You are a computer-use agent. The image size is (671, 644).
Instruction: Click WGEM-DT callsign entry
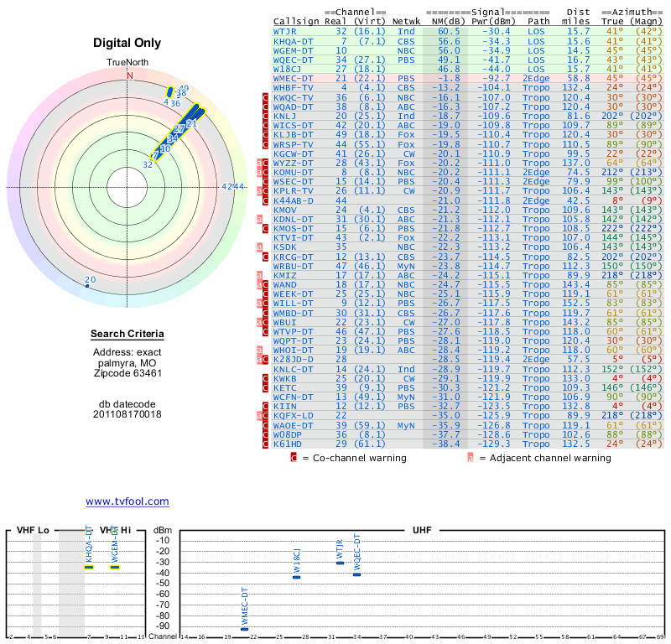(293, 50)
